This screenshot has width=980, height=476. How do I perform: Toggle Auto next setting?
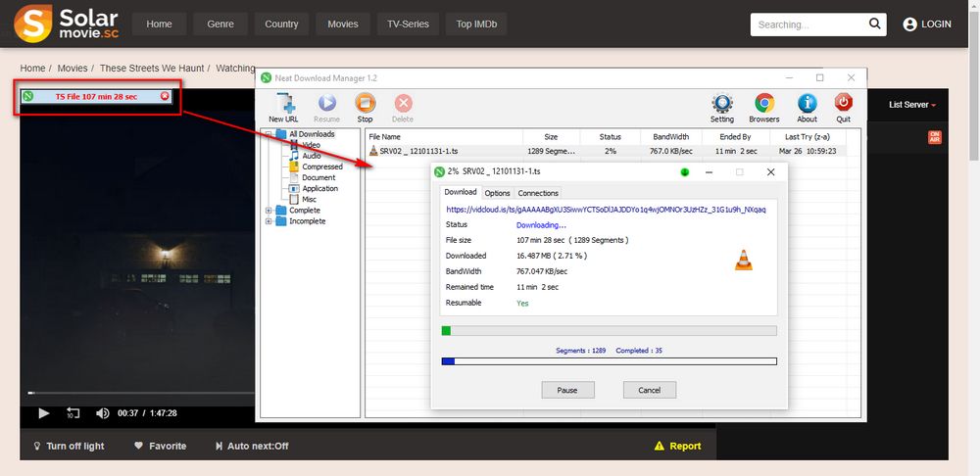[252, 446]
